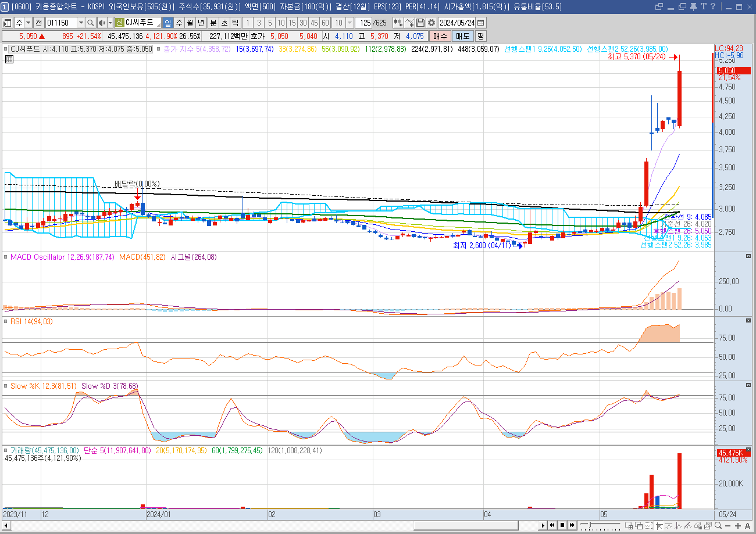Click the bottom volume bar chart icon
756x534 pixels.
[x=698, y=525]
